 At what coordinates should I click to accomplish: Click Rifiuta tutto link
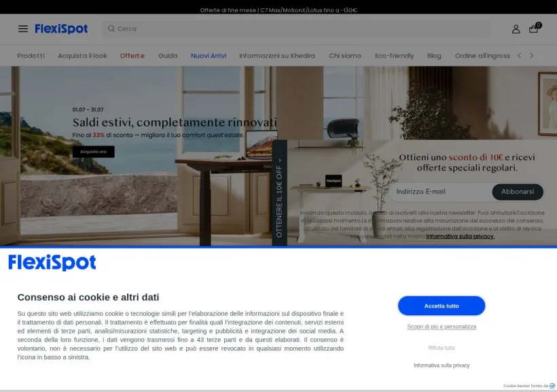pos(442,348)
